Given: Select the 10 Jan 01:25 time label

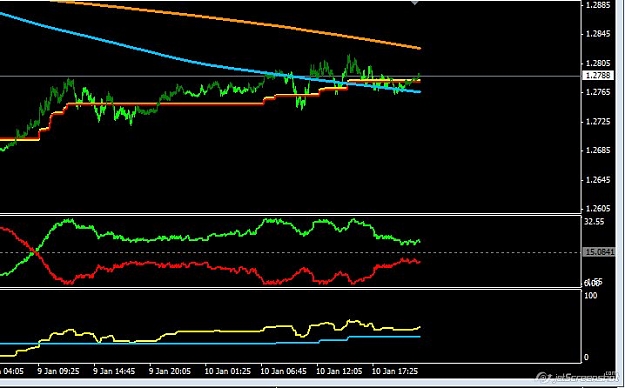Looking at the screenshot, I should 228,371.
